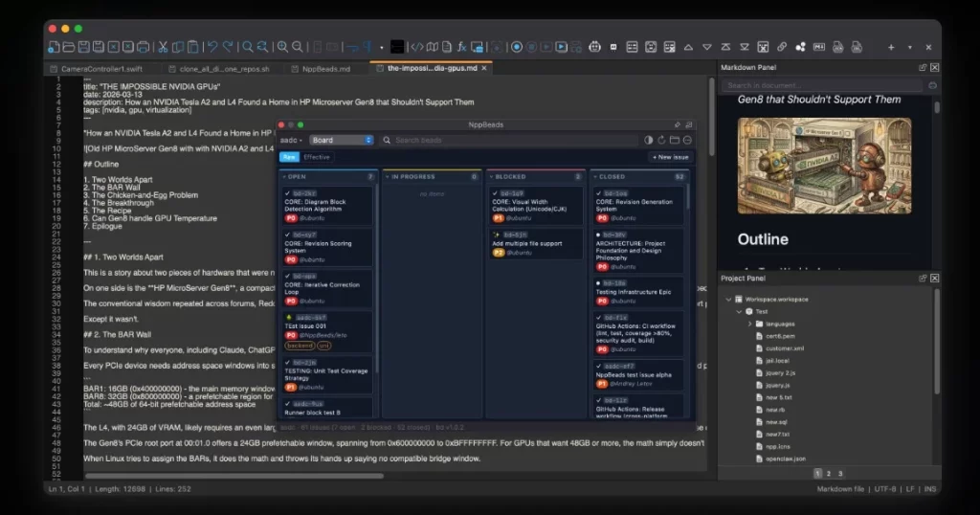Viewport: 980px width, 515px height.
Task: Click the NppBeads folder icon
Action: 675,140
